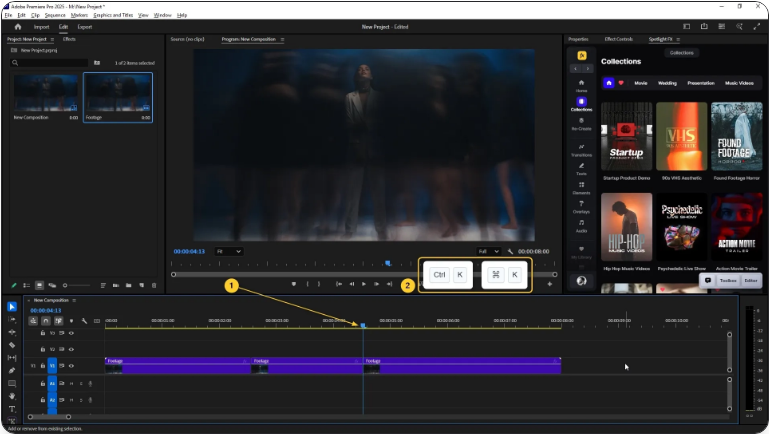Image resolution: width=769 pixels, height=434 pixels.
Task: Click the Wedding collection filter
Action: tap(668, 83)
